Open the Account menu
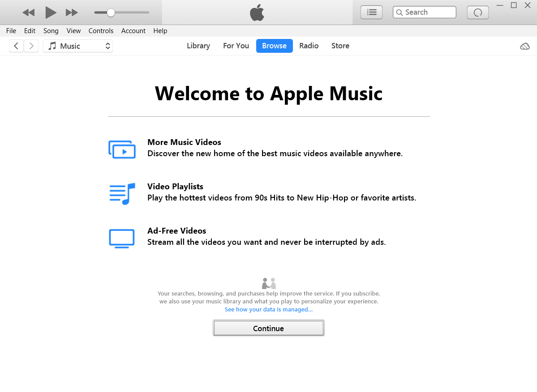 (x=133, y=30)
